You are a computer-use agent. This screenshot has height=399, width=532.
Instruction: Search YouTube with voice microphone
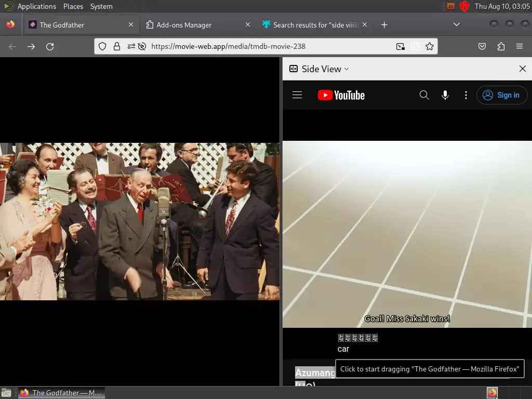pyautogui.click(x=445, y=95)
